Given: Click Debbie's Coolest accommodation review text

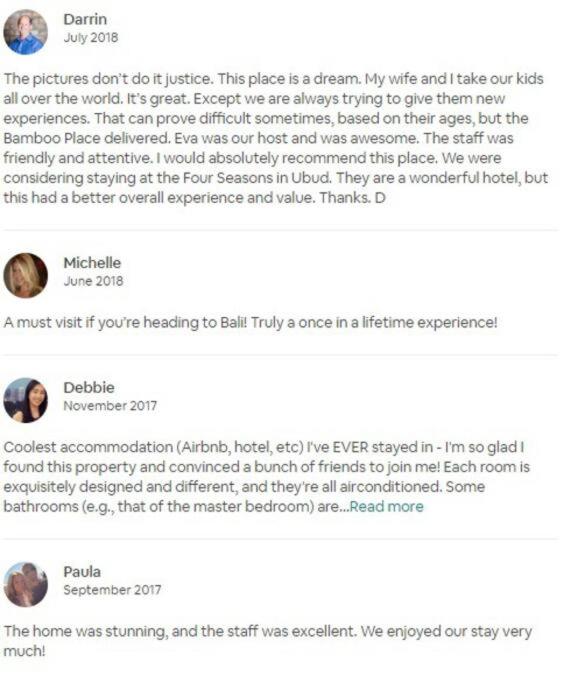Looking at the screenshot, I should pos(267,477).
